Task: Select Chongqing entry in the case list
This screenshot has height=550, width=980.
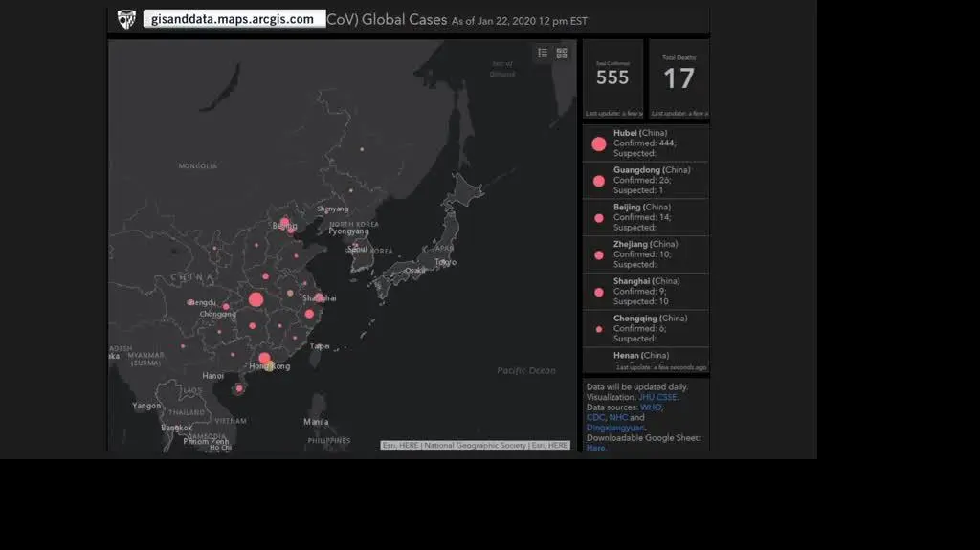Action: coord(645,328)
